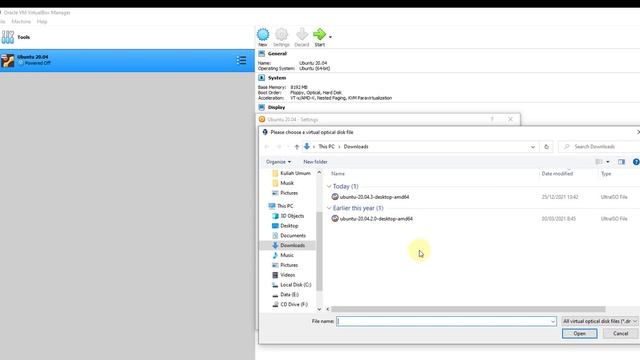640x360 pixels.
Task: Open File name history dropdown arrow
Action: coord(553,322)
